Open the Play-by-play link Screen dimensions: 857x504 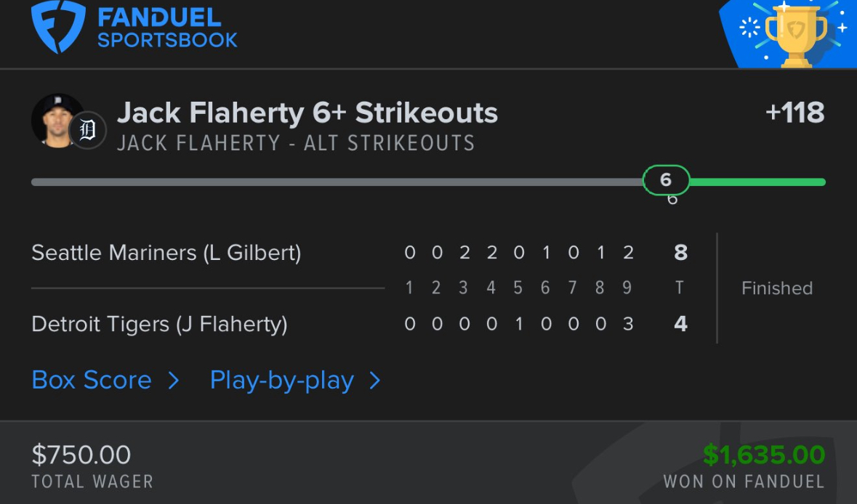tap(282, 381)
